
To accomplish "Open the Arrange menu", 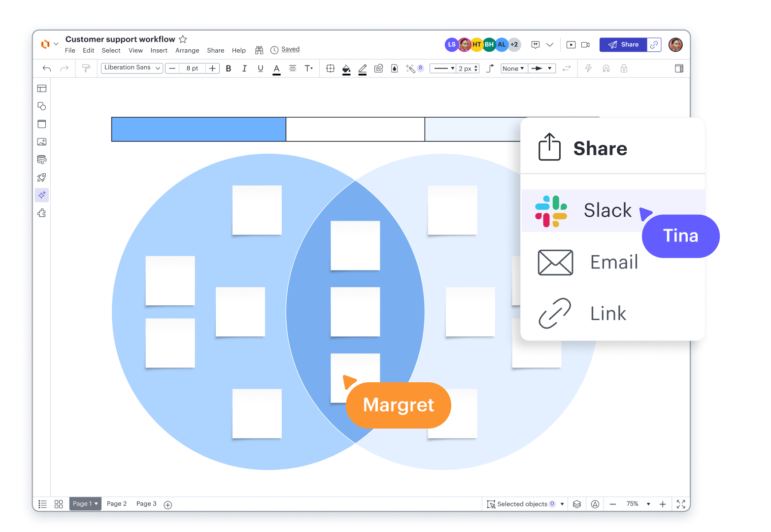I will pyautogui.click(x=187, y=50).
